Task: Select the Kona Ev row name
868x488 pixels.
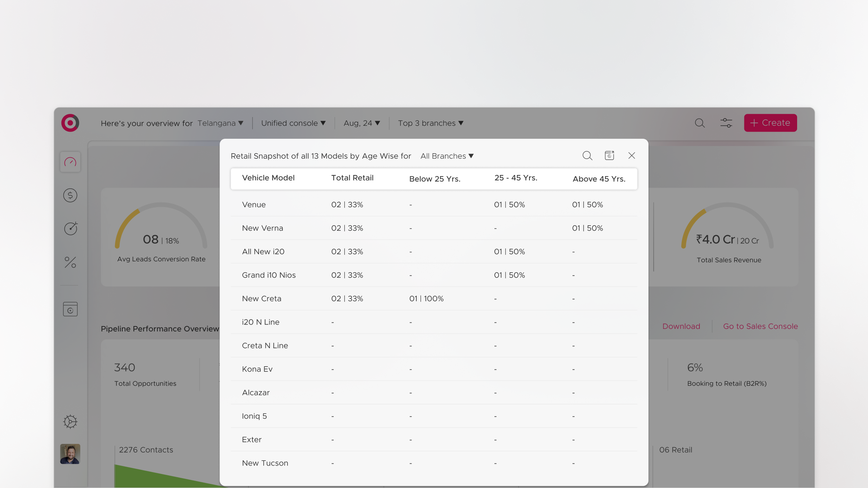Action: pyautogui.click(x=257, y=369)
